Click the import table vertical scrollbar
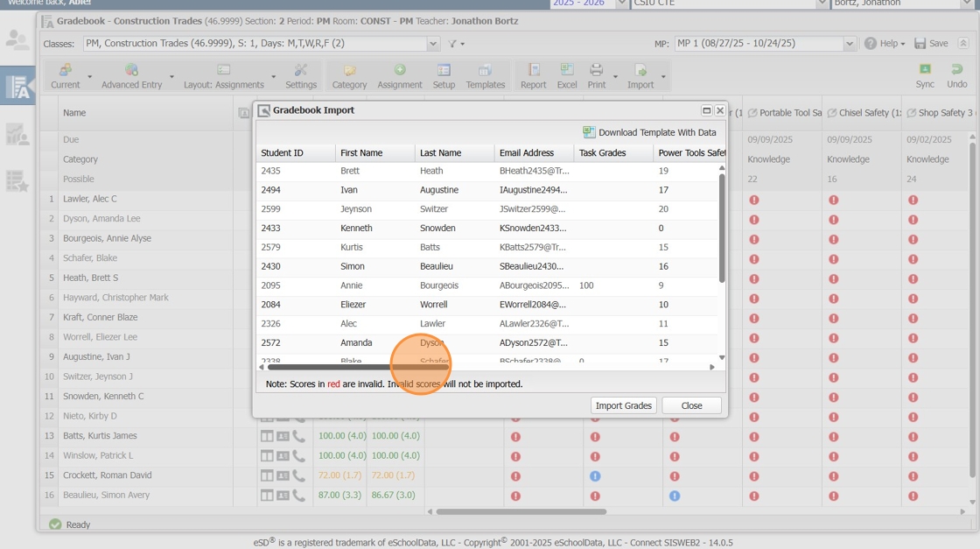The width and height of the screenshot is (980, 549). (722, 229)
